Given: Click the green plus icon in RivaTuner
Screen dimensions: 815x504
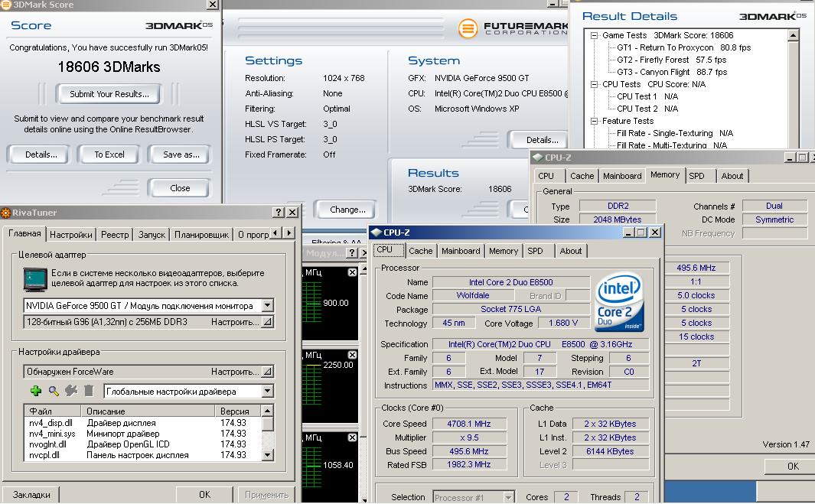Looking at the screenshot, I should pyautogui.click(x=36, y=391).
